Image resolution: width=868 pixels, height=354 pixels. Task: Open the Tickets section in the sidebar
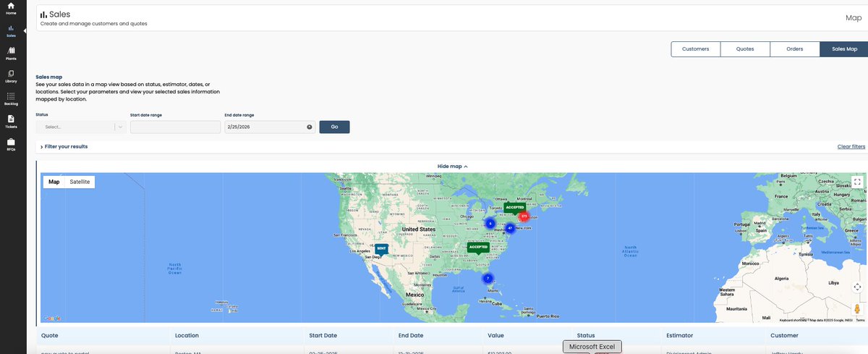[x=11, y=121]
